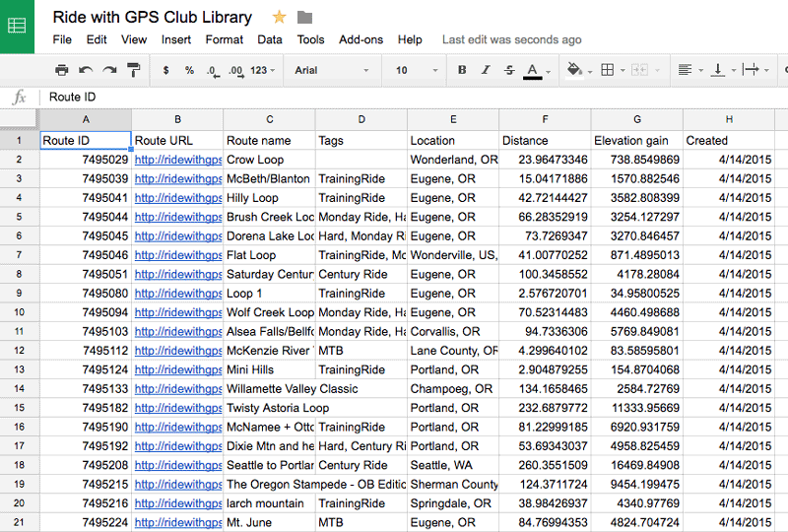Select the elevation cell 16469.84908
Viewport: 788px width, 532px height.
[636, 465]
